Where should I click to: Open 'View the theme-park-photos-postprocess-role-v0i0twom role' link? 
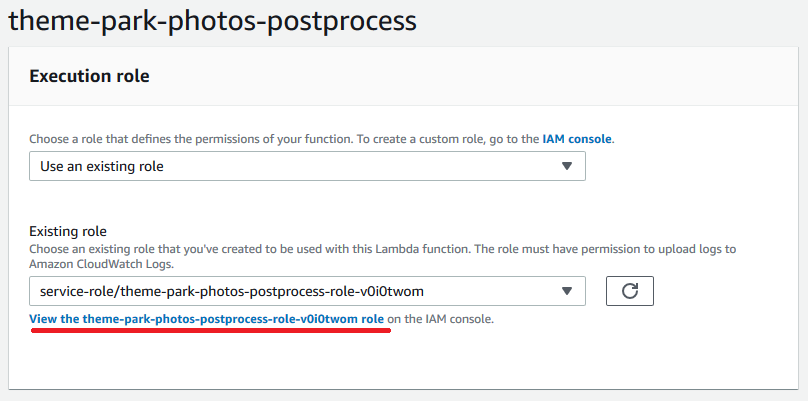tap(207, 319)
